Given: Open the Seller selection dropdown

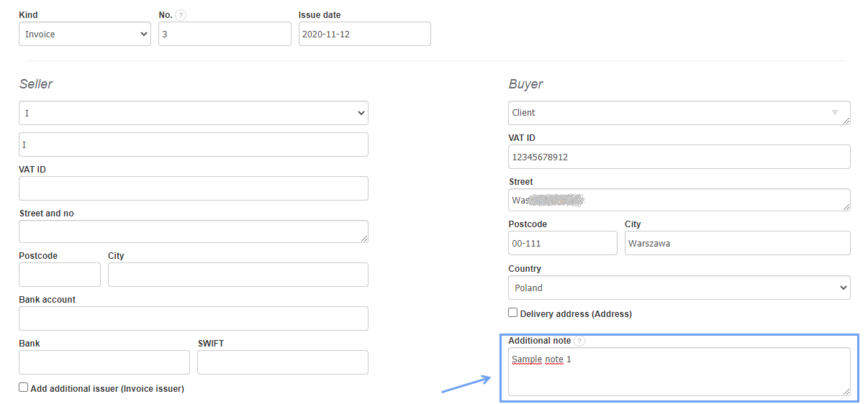Looking at the screenshot, I should click(194, 113).
